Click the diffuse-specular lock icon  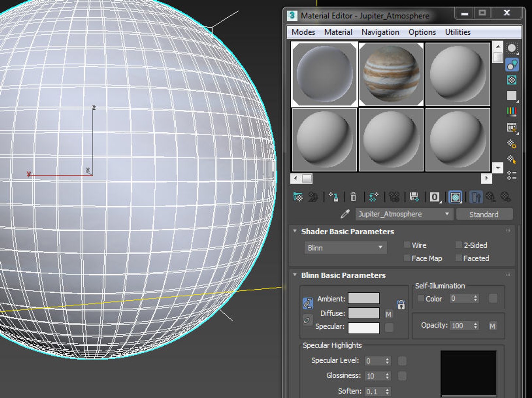click(x=307, y=320)
